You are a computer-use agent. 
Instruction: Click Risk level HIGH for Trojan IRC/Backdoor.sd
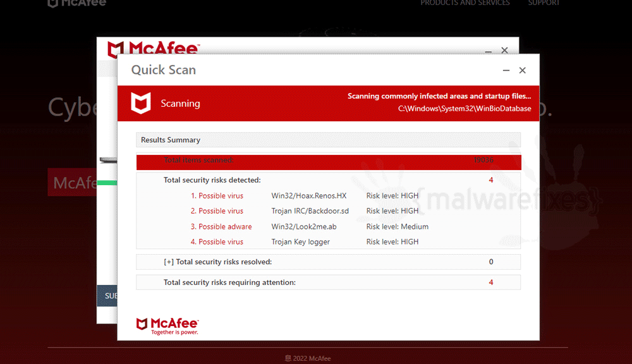(392, 211)
